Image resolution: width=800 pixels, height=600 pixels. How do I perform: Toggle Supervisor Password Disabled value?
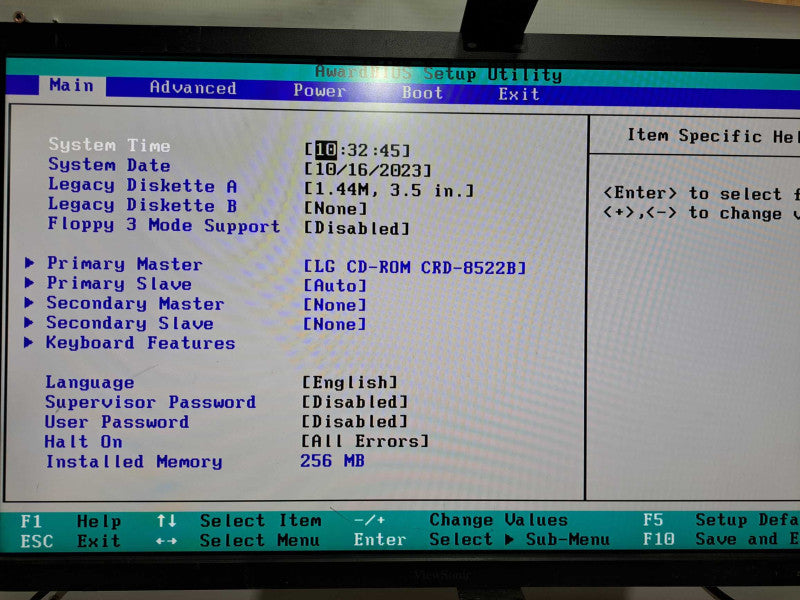355,402
